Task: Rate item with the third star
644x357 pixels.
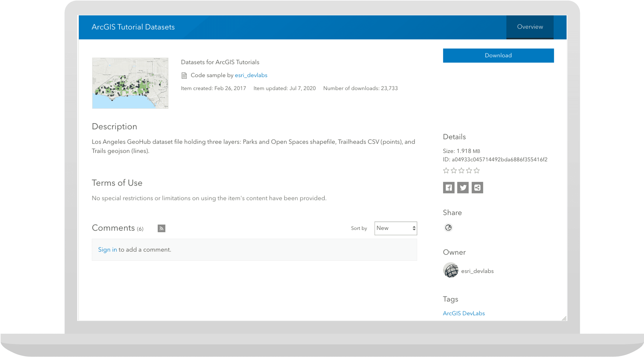Action: [461, 171]
